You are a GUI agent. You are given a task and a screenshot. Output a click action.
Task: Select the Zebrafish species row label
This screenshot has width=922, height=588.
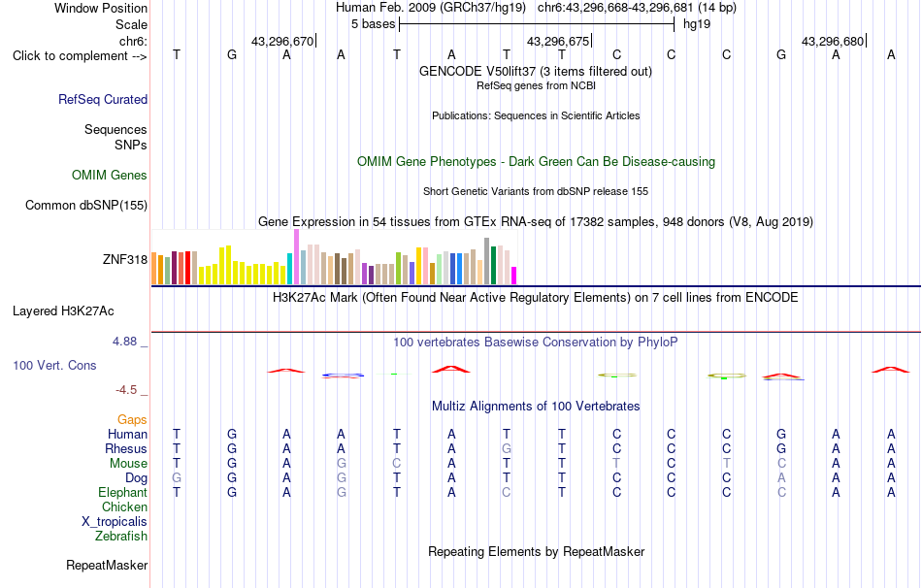tap(121, 537)
